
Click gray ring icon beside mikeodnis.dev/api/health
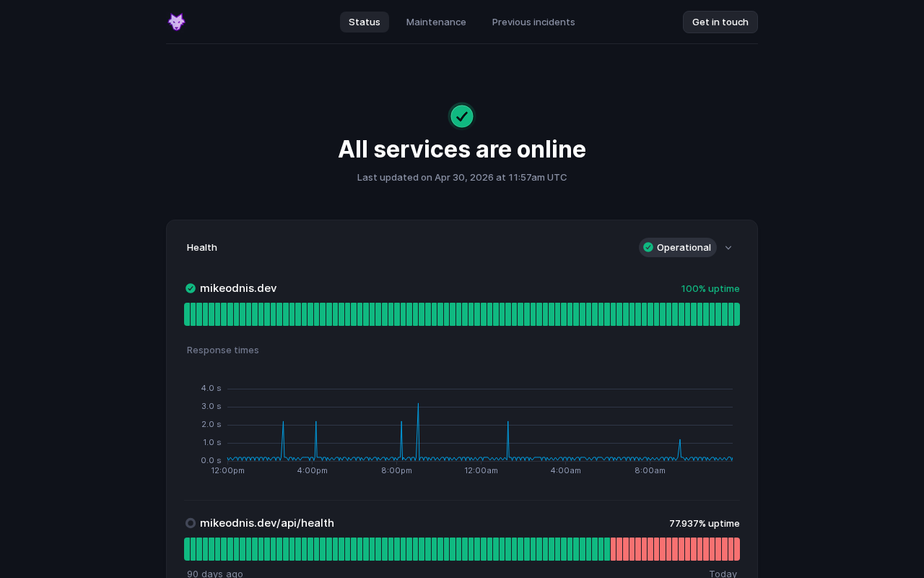(x=191, y=523)
